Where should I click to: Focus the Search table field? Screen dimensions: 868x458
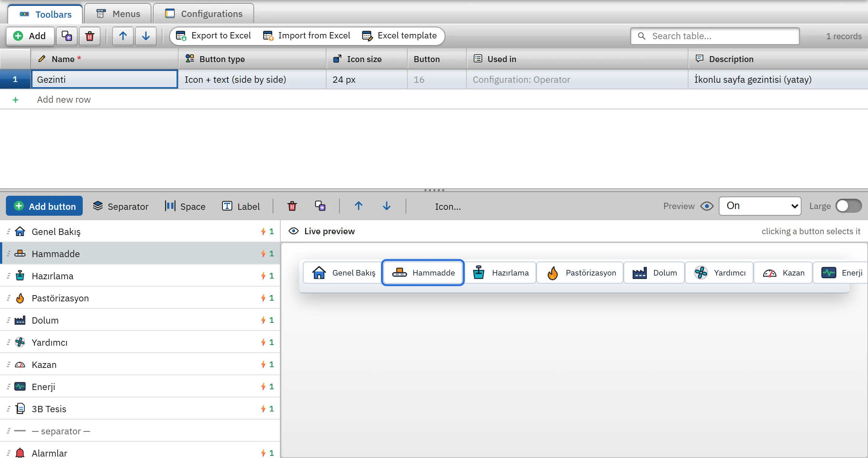[x=715, y=36]
